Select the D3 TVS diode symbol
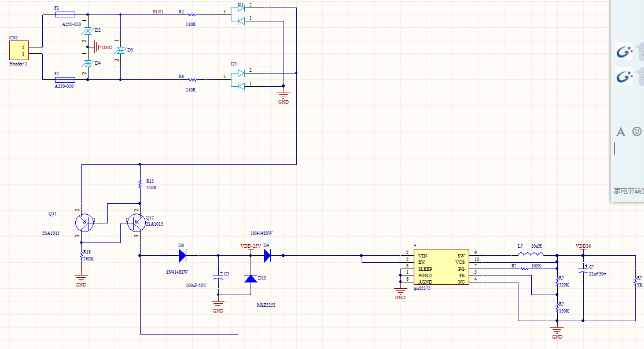 120,50
